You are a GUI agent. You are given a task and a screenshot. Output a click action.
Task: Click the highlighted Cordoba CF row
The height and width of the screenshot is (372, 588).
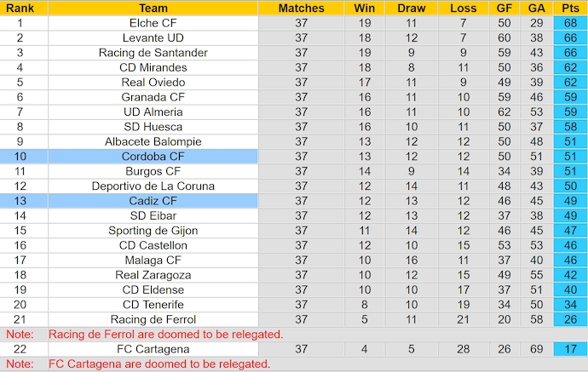153,157
